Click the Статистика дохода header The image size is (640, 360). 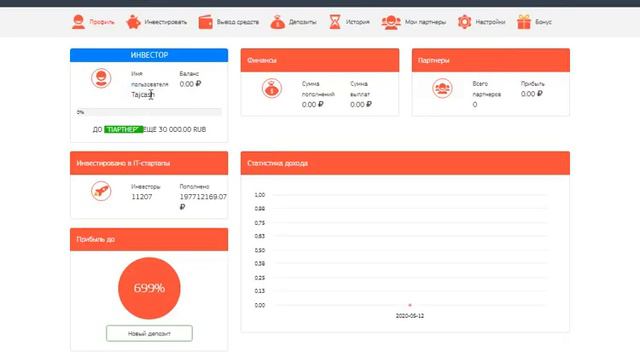(x=405, y=163)
